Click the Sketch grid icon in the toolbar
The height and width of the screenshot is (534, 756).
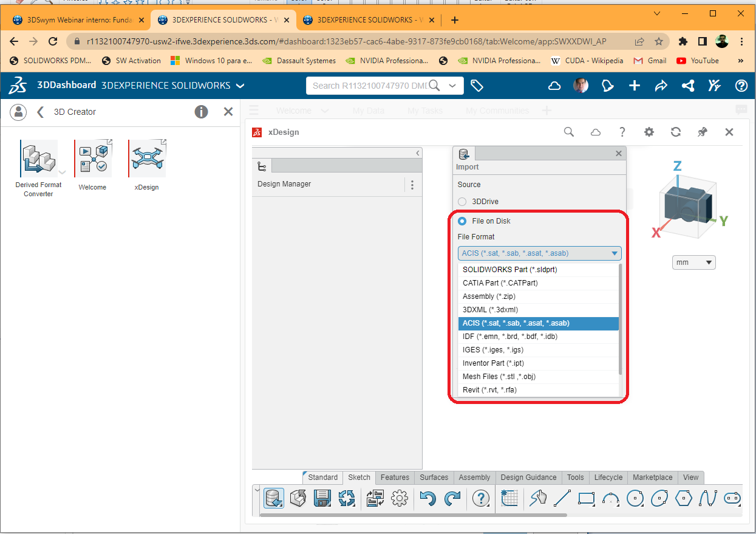coord(509,499)
